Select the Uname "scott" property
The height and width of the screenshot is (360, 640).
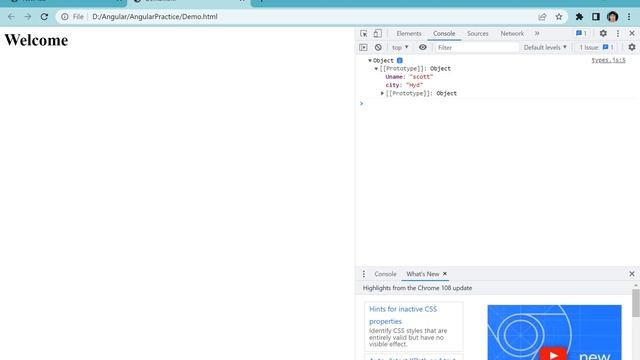click(x=409, y=77)
